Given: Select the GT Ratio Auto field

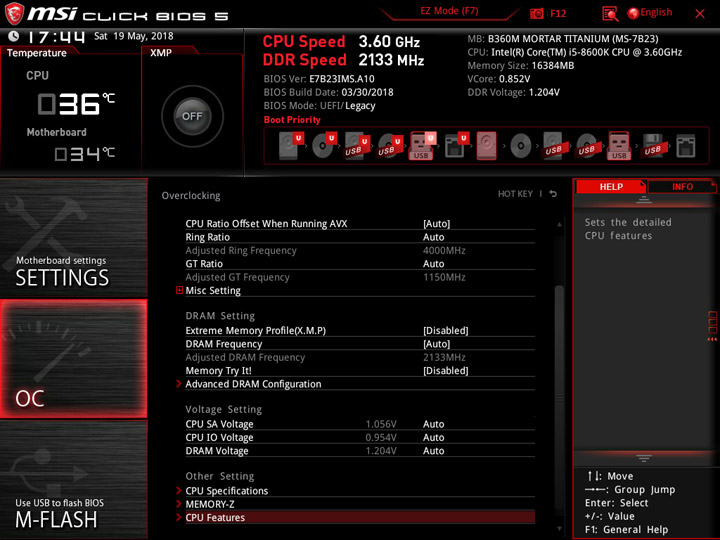Looking at the screenshot, I should tap(433, 264).
